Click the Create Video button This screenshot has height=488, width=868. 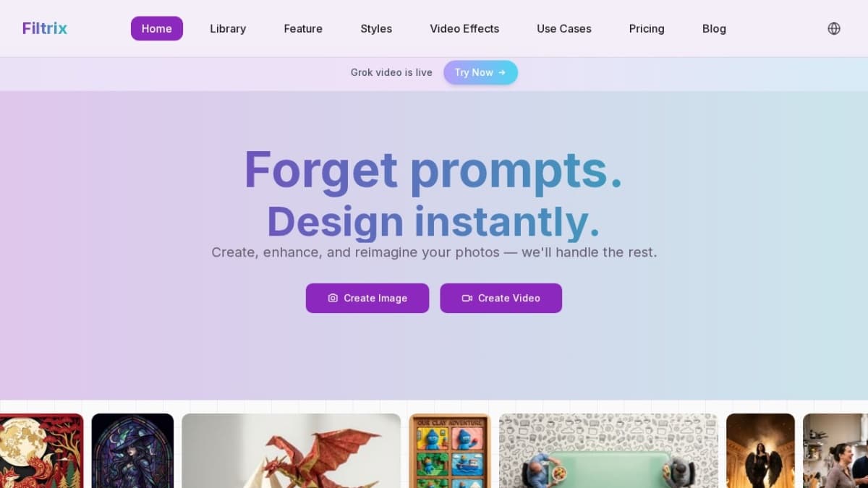click(x=501, y=298)
